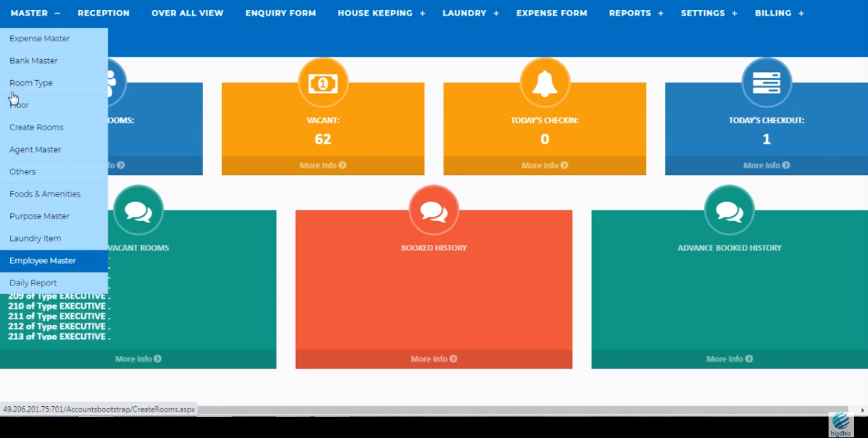
Task: Click room entry 211 of Type EXECUTIVE
Action: tap(59, 317)
